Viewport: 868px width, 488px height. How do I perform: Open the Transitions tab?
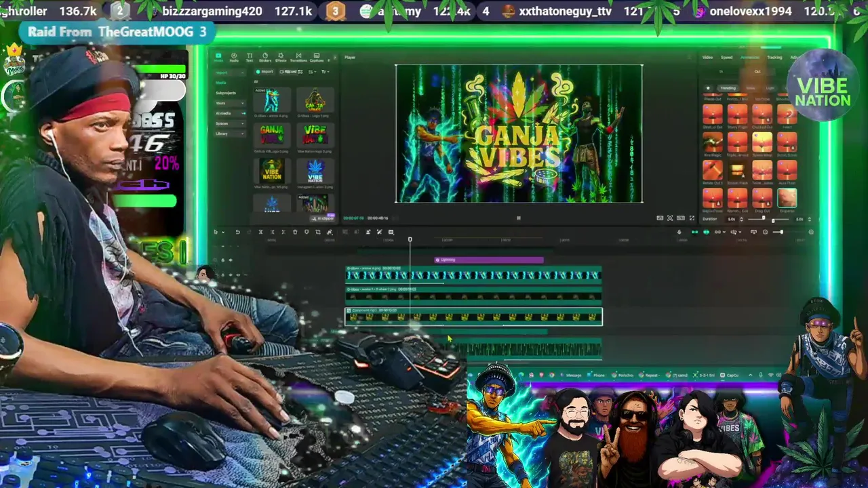pos(298,58)
